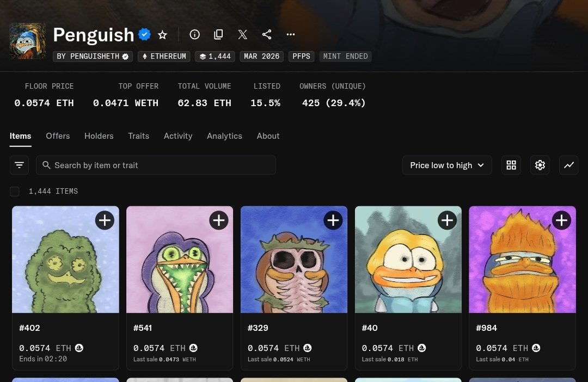Screen dimensions: 588x382
Task: Switch to the Offers tab
Action: click(x=58, y=136)
